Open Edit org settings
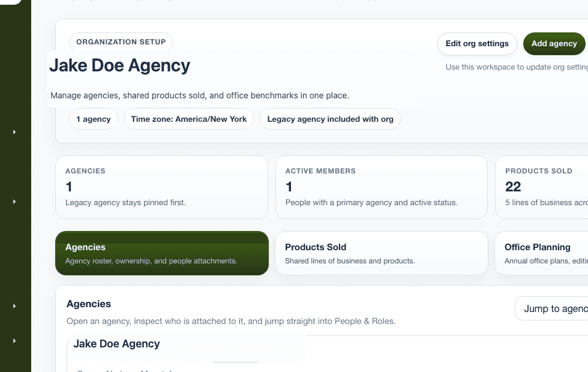Screen dimensions: 588x372 coord(477,43)
